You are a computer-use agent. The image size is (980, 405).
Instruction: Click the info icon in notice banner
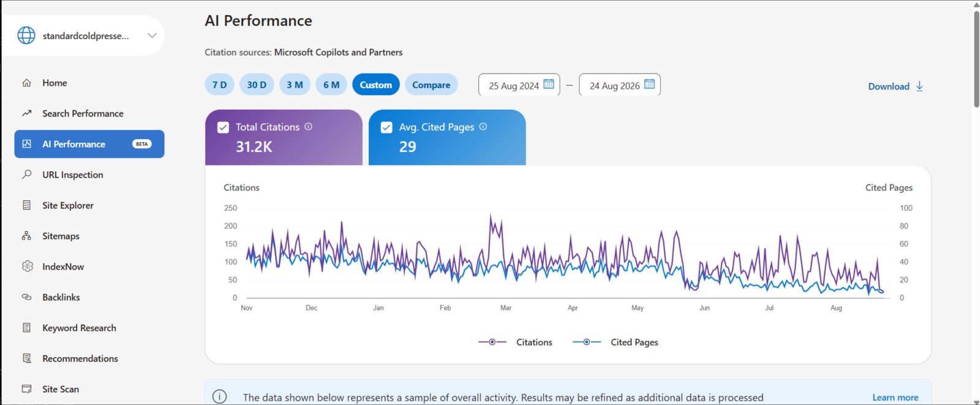pyautogui.click(x=219, y=397)
